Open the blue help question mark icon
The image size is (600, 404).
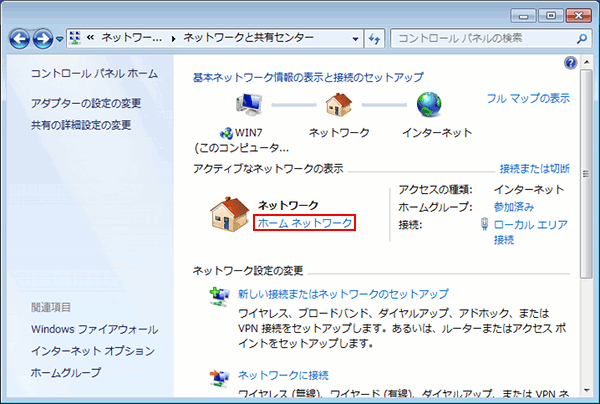[570, 62]
